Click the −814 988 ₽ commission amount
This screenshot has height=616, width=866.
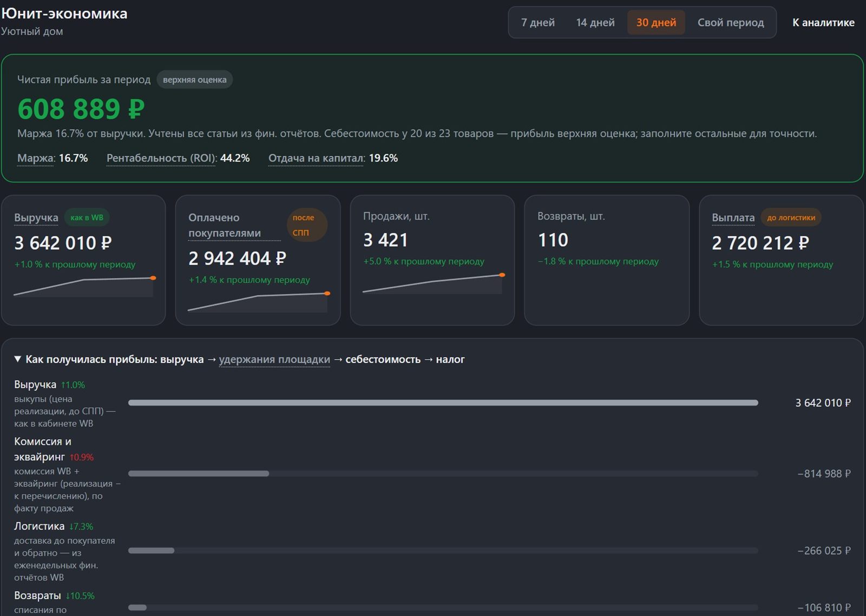click(x=824, y=474)
